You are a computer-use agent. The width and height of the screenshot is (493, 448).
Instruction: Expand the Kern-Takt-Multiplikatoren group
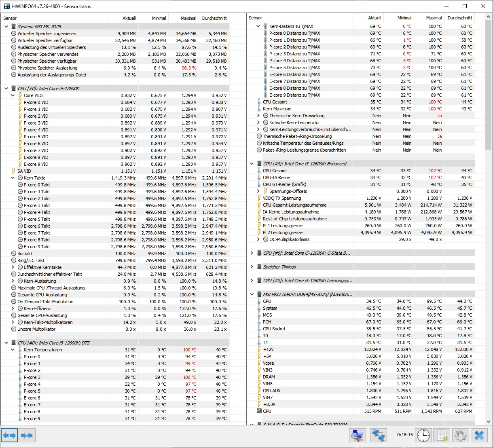click(x=13, y=322)
